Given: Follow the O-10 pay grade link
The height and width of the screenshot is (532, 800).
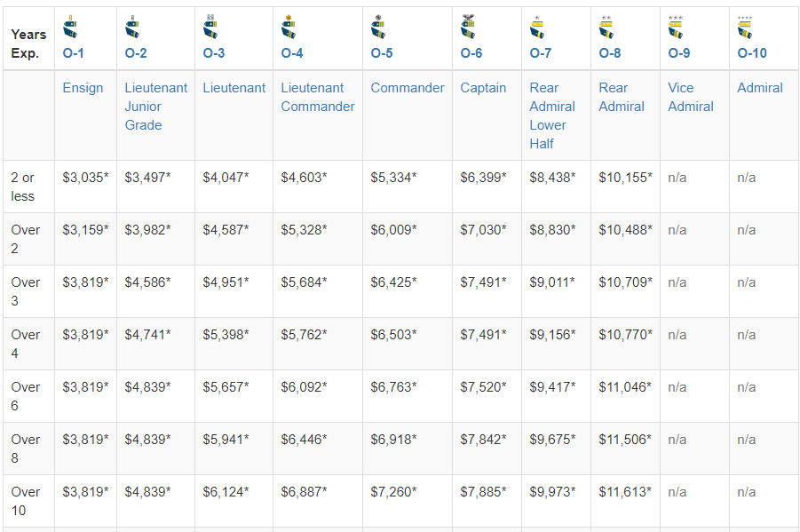Looking at the screenshot, I should click(752, 53).
